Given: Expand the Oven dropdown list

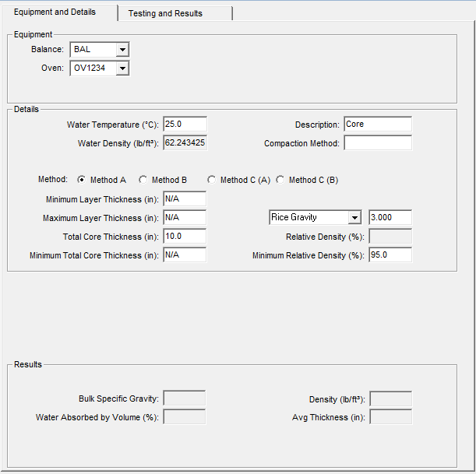Looking at the screenshot, I should click(122, 68).
